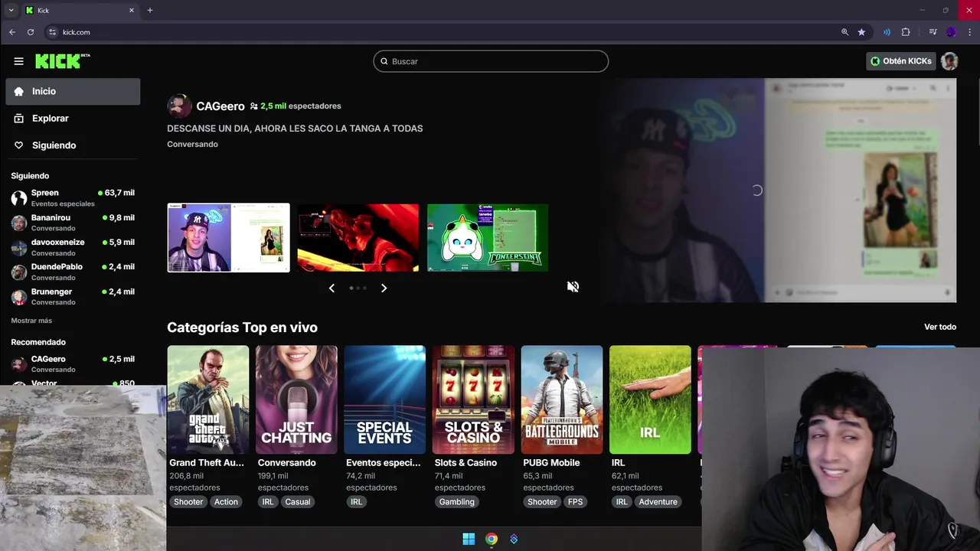Image resolution: width=980 pixels, height=551 pixels.
Task: Bookmark page with the star icon
Action: pyautogui.click(x=861, y=32)
